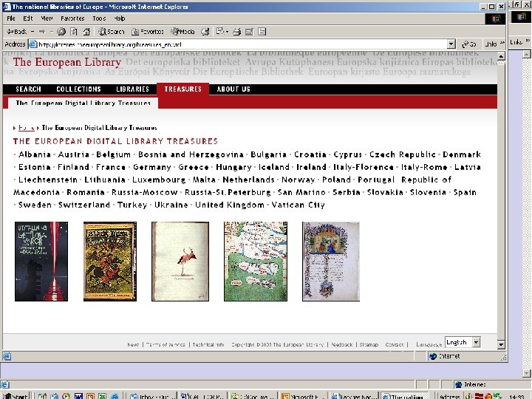
Task: Click the News footer link
Action: pyautogui.click(x=133, y=344)
